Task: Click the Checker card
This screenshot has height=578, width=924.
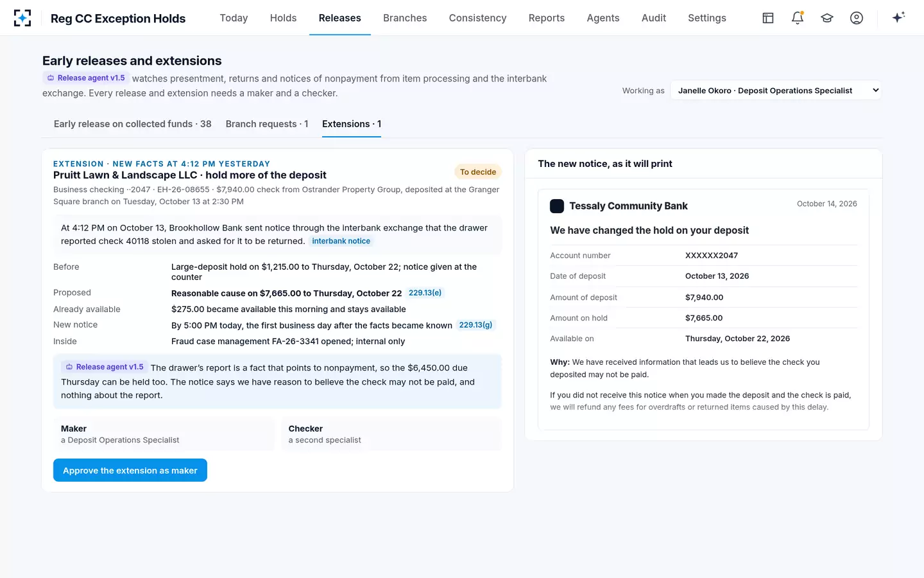Action: click(391, 433)
